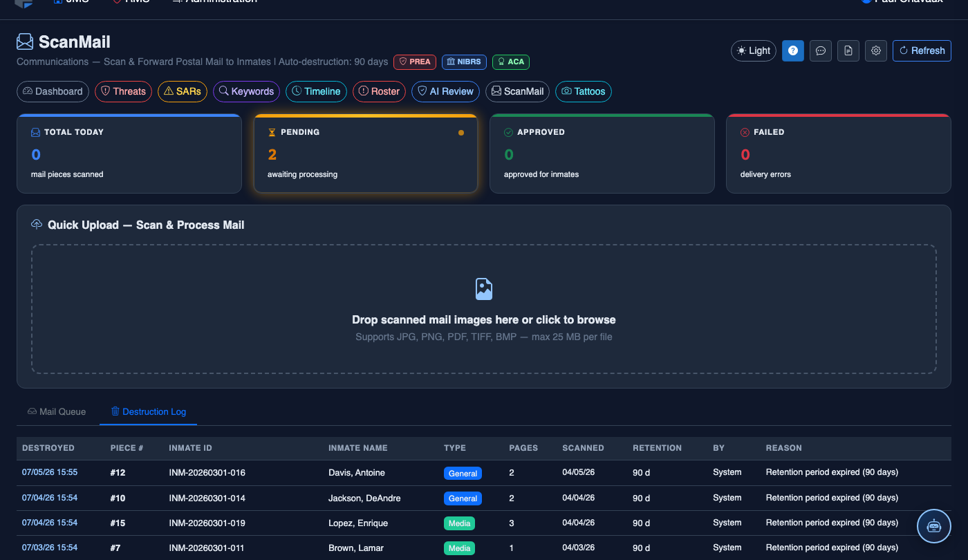
Task: Click the ScanMail envelope header icon
Action: [x=25, y=42]
